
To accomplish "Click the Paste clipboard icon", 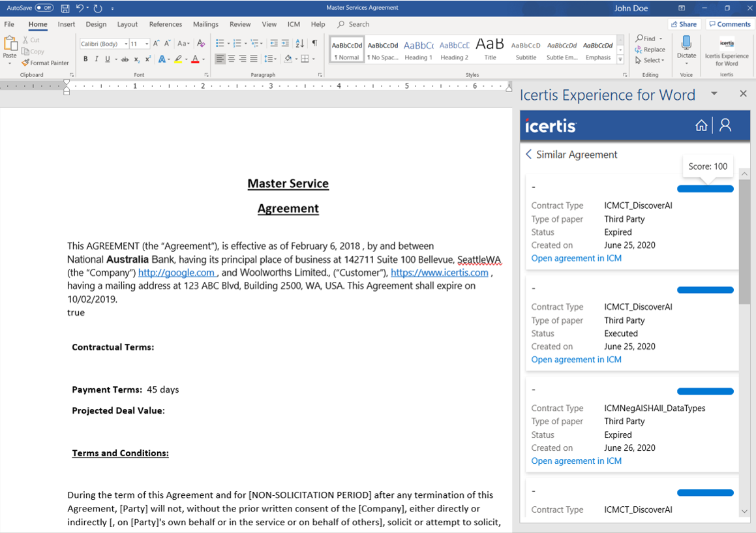I will tap(10, 44).
